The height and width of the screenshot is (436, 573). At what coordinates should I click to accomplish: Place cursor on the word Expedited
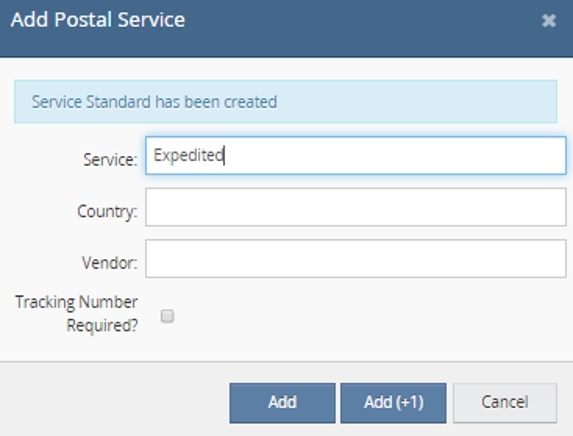pyautogui.click(x=188, y=155)
